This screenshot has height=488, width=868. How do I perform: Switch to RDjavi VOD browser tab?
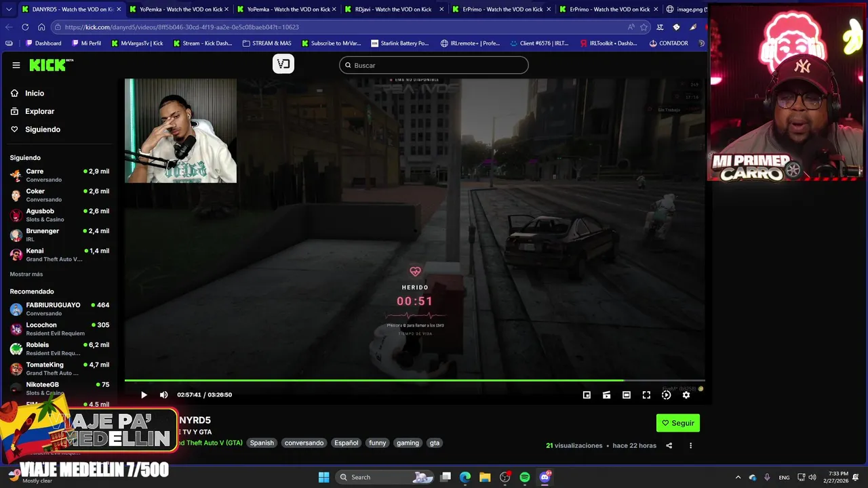[x=393, y=9]
